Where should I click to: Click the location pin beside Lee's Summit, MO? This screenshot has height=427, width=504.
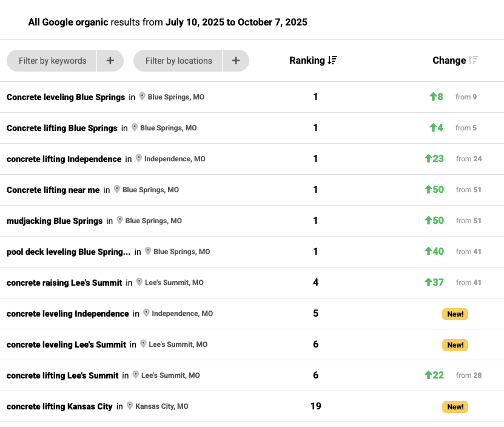(x=140, y=282)
